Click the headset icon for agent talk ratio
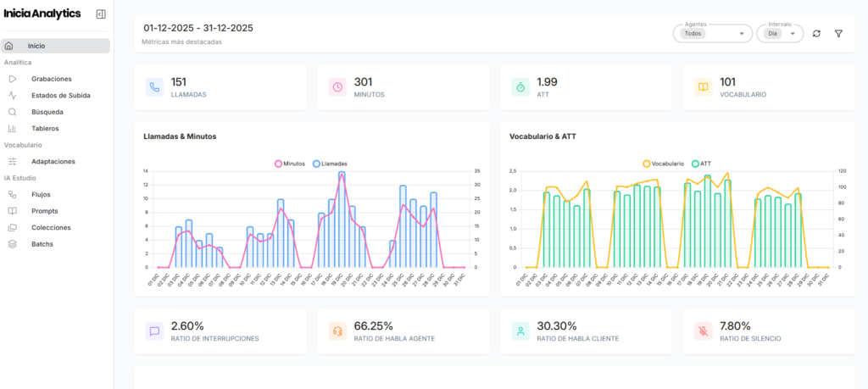The height and width of the screenshot is (389, 868). point(337,331)
